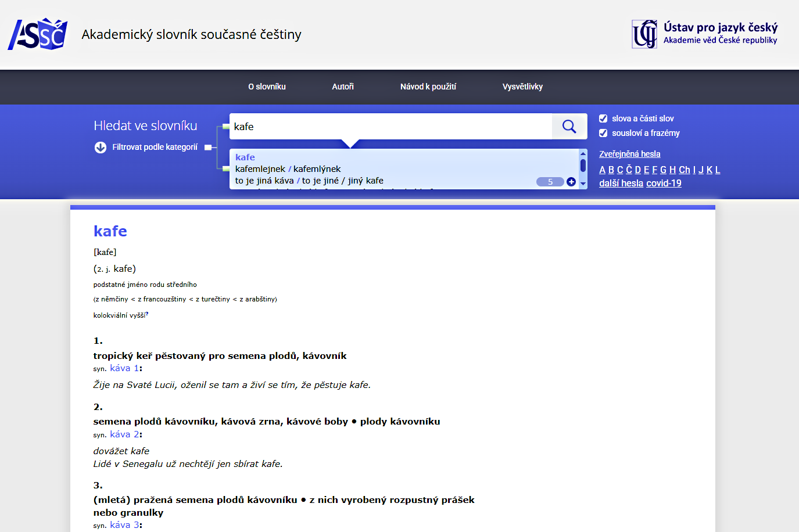Uncheck the 'slova a části slov' checkbox
Viewport: 799px width, 532px height.
(603, 118)
